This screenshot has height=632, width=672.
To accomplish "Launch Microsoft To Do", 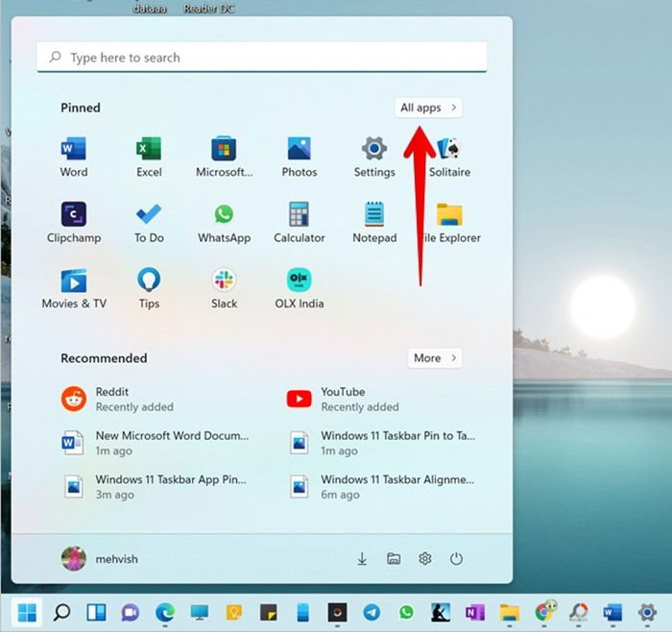I will [x=149, y=223].
